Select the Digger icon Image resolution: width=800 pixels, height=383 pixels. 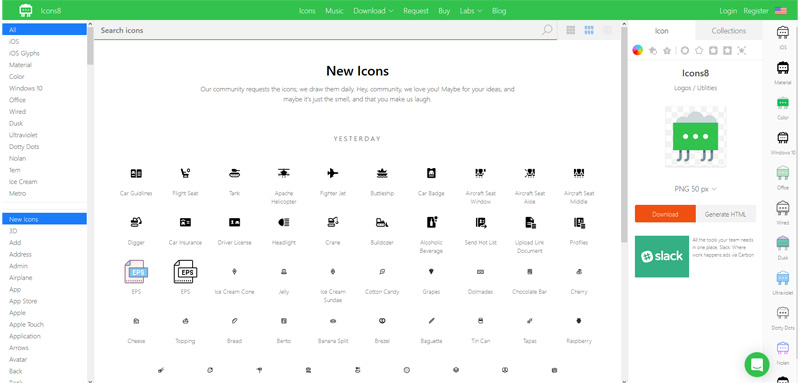point(136,222)
